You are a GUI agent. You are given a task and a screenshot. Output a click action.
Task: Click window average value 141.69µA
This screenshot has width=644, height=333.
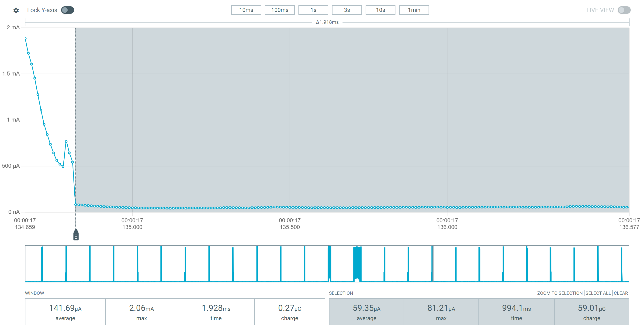click(x=65, y=308)
